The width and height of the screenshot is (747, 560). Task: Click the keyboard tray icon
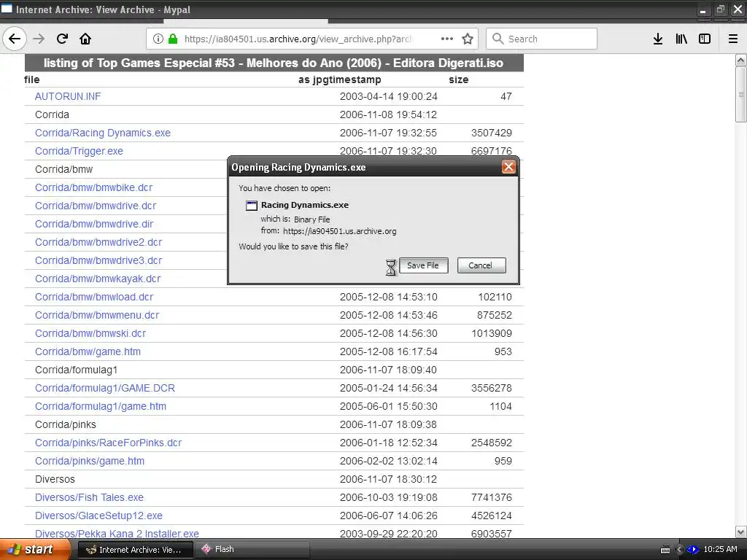coord(665,550)
